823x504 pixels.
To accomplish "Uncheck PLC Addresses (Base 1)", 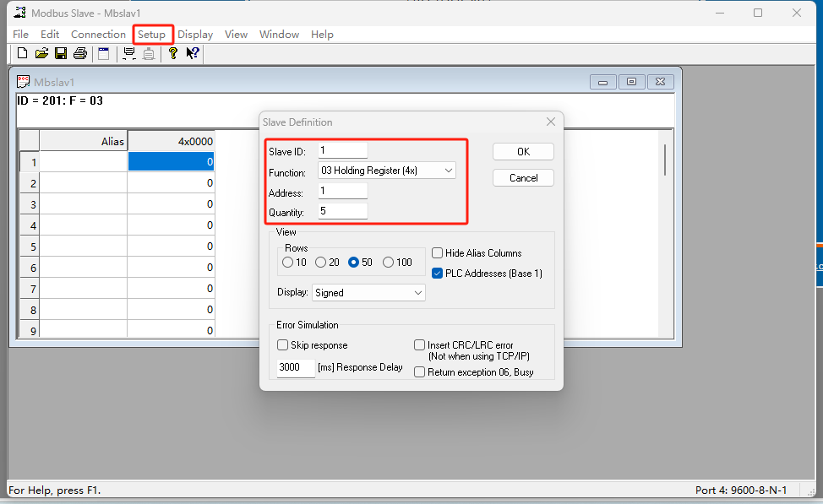I will (438, 274).
